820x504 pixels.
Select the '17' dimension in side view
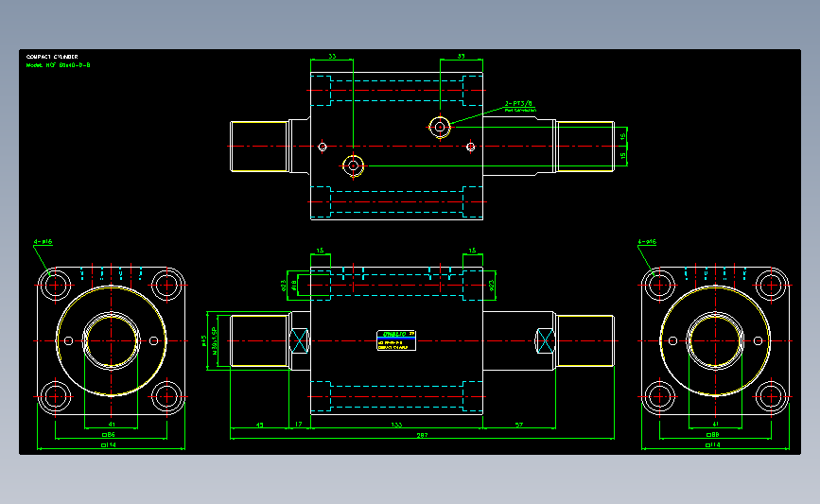tap(299, 424)
